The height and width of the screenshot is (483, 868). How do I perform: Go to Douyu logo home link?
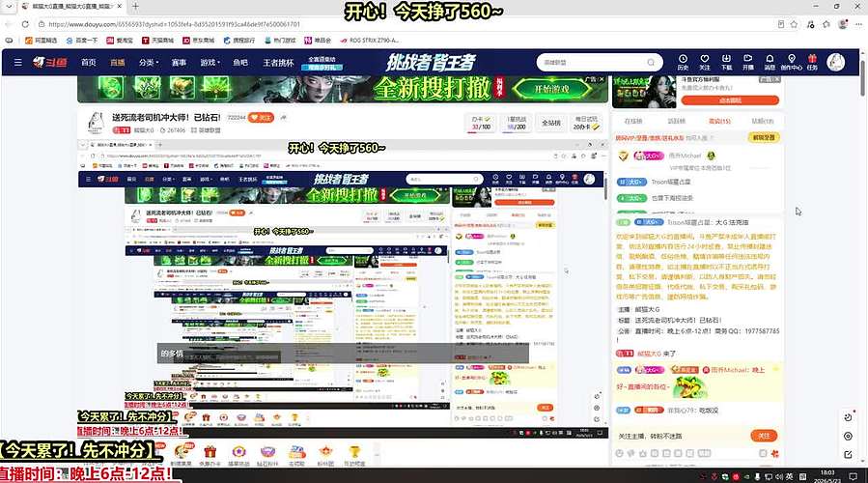(50, 62)
